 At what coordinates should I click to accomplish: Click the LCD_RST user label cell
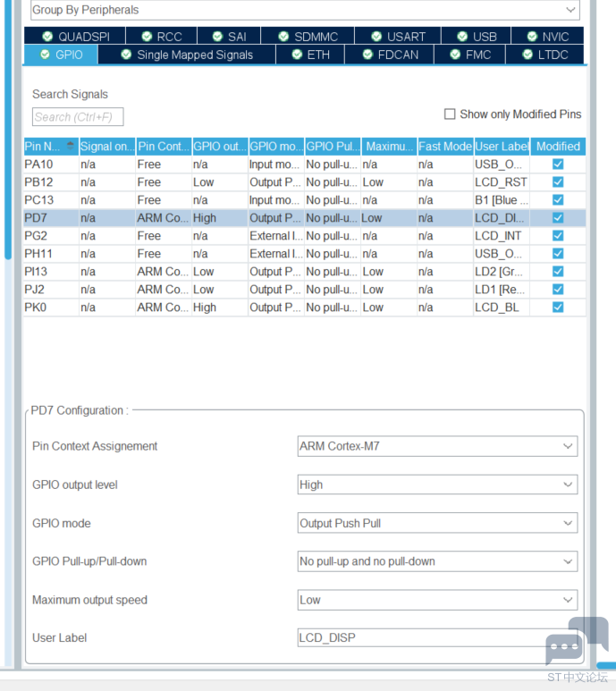pyautogui.click(x=502, y=182)
